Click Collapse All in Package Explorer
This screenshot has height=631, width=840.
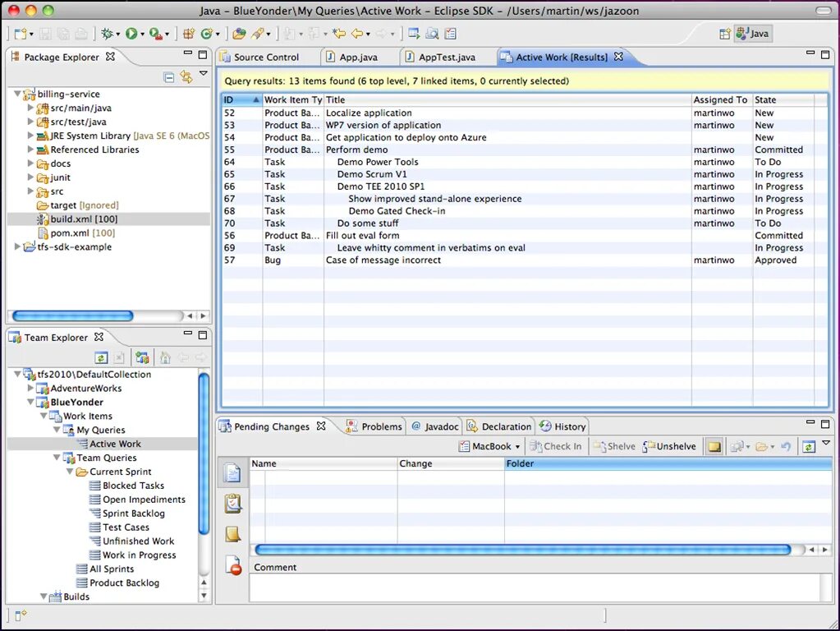pos(169,77)
